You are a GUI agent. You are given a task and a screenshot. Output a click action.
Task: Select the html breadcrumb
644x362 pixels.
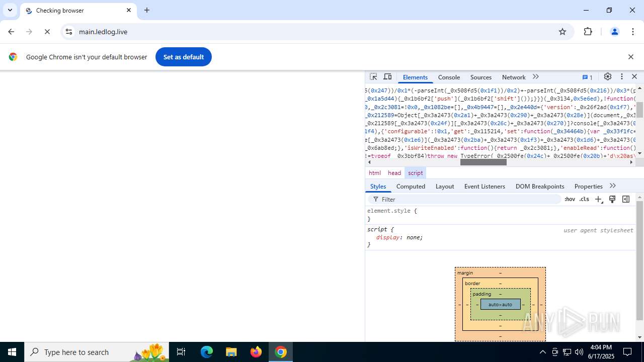[x=375, y=173]
